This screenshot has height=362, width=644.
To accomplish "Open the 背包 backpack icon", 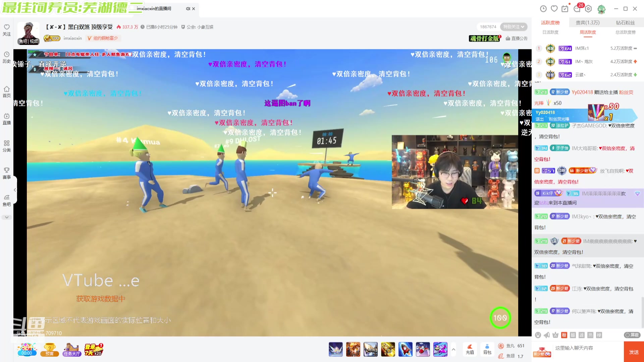I will (487, 349).
